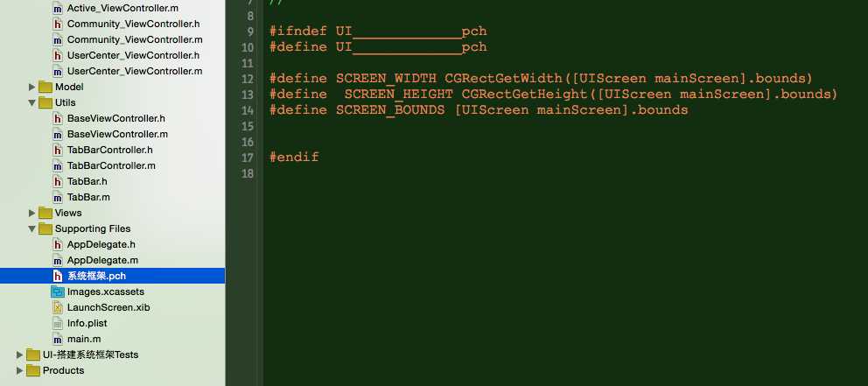Expand the Model group triangle
This screenshot has width=868, height=386.
32,87
